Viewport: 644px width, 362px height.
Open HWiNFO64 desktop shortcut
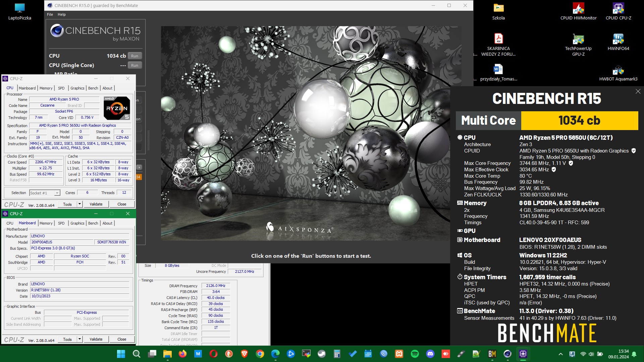click(618, 42)
